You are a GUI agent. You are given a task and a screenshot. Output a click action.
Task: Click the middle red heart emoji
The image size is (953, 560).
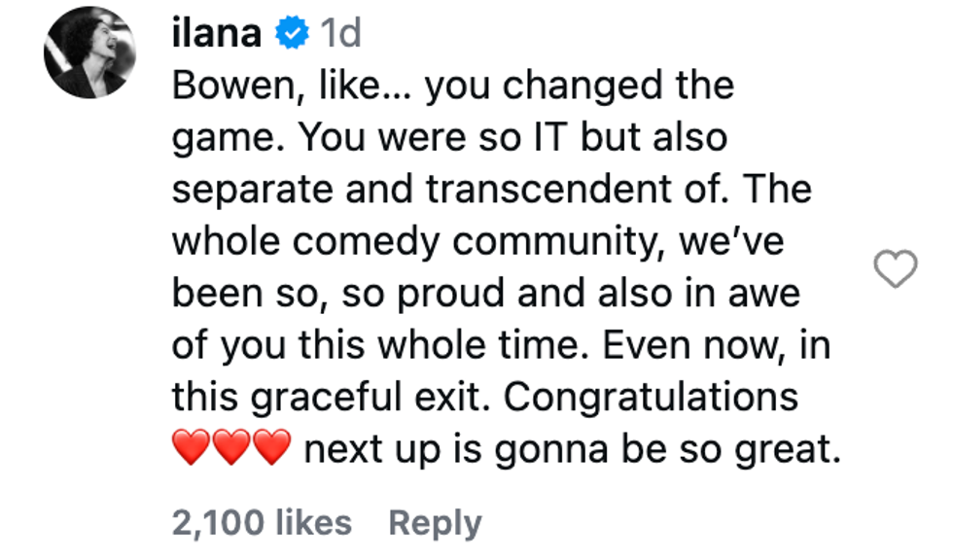click(232, 450)
